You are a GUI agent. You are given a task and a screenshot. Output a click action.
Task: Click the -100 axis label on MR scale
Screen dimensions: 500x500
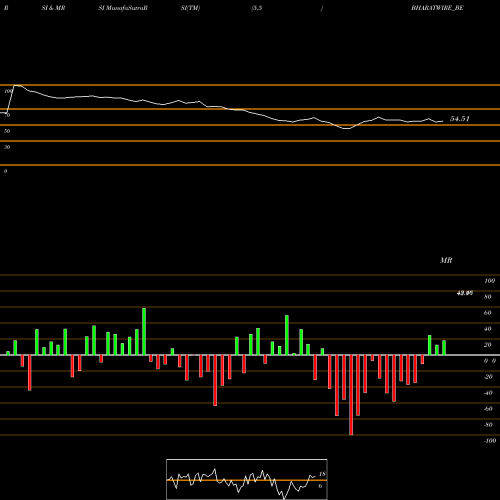pyautogui.click(x=489, y=441)
